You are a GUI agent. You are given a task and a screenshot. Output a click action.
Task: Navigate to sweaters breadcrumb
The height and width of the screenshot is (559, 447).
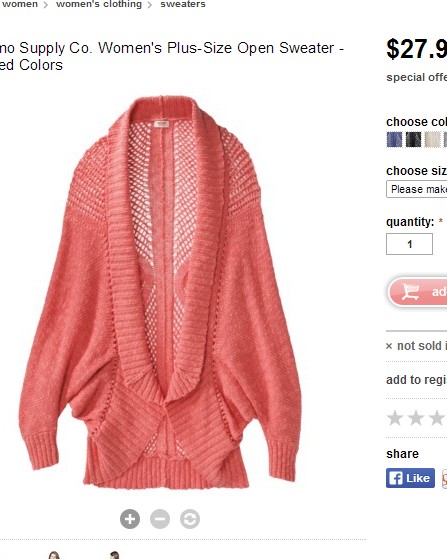(x=183, y=4)
